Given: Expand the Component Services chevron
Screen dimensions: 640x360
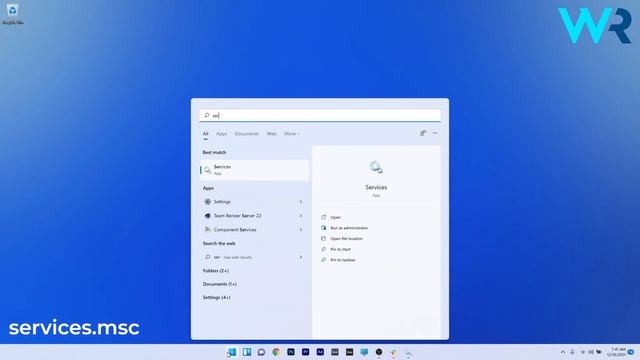Looking at the screenshot, I should pos(301,230).
